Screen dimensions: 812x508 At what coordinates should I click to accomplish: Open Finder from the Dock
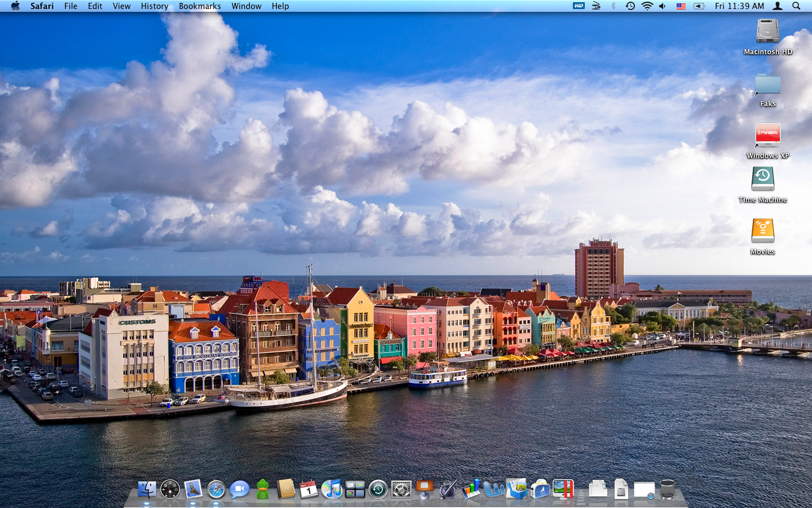147,489
